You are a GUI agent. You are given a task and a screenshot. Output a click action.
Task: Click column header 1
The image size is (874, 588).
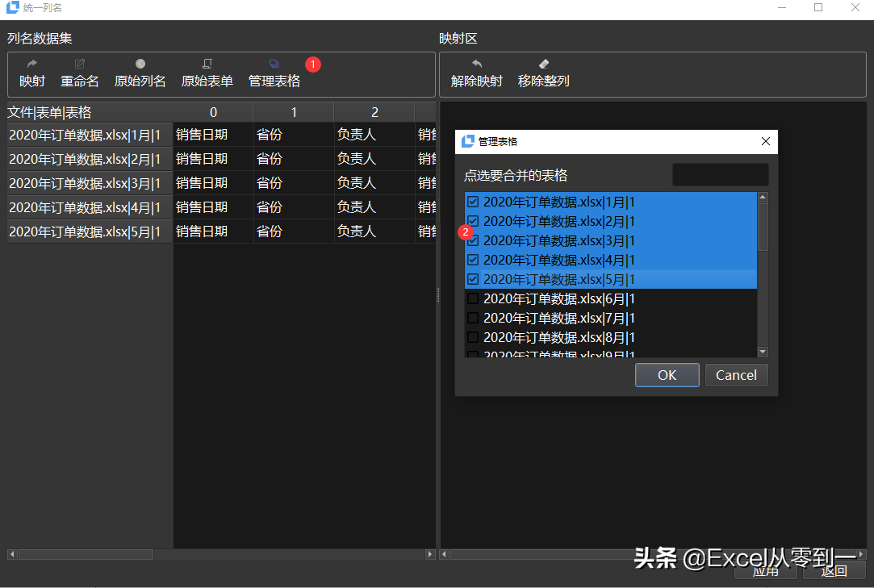click(294, 112)
